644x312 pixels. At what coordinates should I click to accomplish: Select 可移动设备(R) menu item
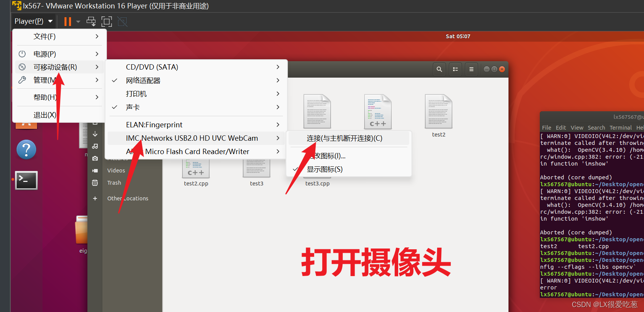point(60,67)
